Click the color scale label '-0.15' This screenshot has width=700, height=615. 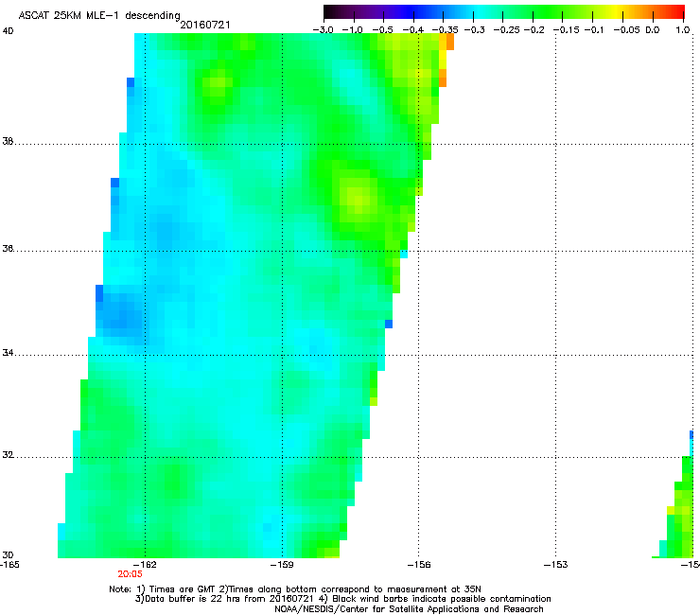[x=566, y=30]
